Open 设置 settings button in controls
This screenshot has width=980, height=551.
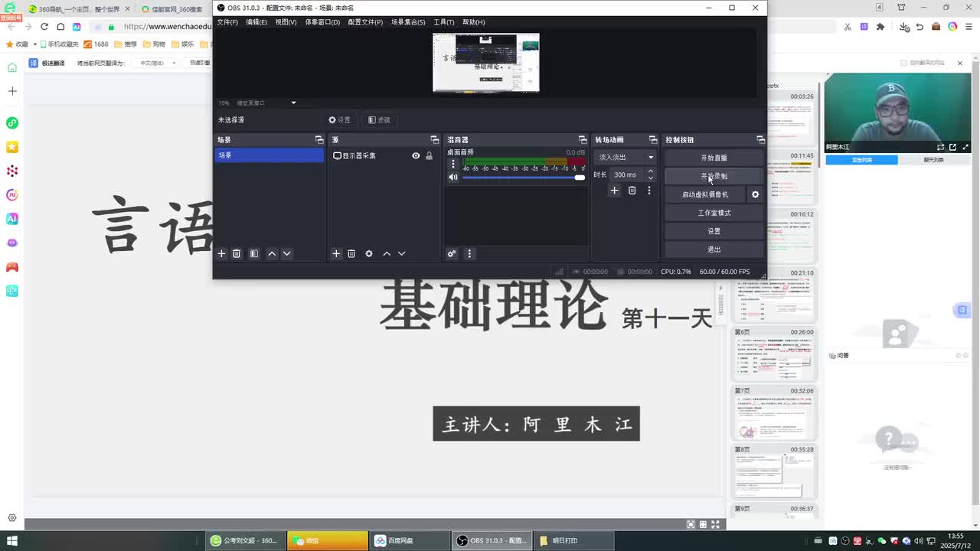pyautogui.click(x=714, y=231)
